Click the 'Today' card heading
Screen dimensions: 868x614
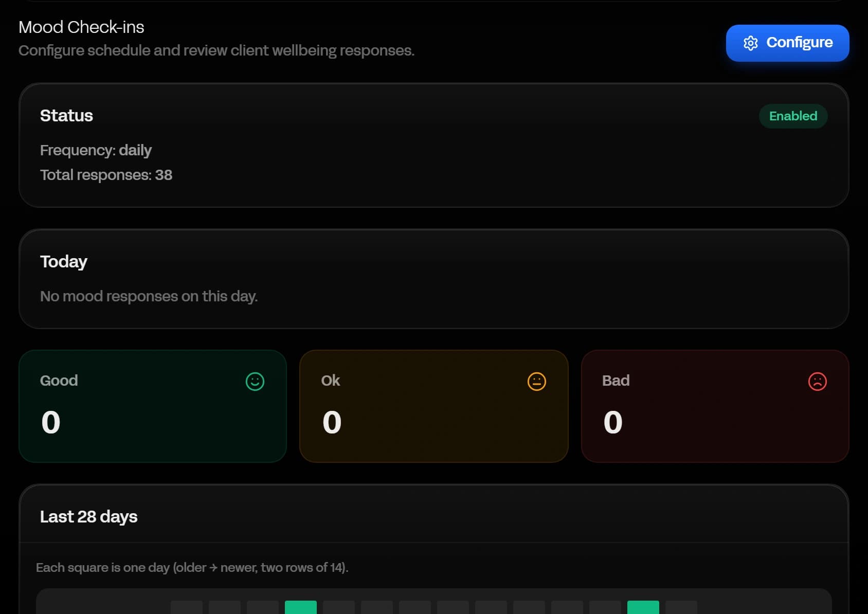coord(64,262)
